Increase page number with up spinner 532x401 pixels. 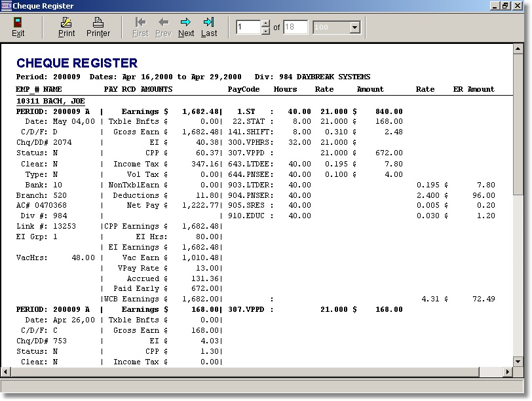[x=265, y=24]
